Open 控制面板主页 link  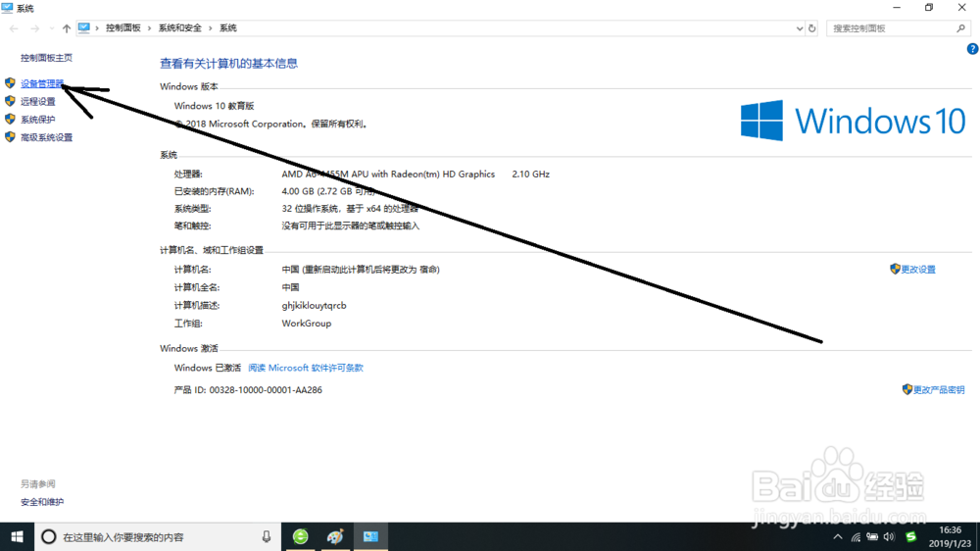point(46,58)
